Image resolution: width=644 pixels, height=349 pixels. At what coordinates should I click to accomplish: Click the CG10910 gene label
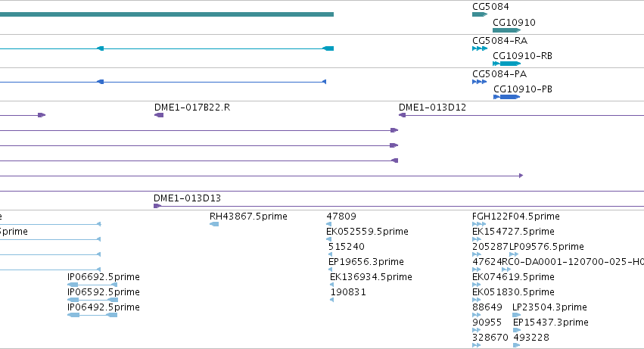coord(514,22)
